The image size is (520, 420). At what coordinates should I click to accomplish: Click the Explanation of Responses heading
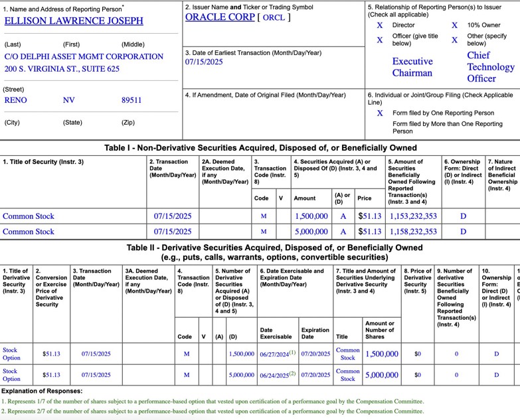42,391
